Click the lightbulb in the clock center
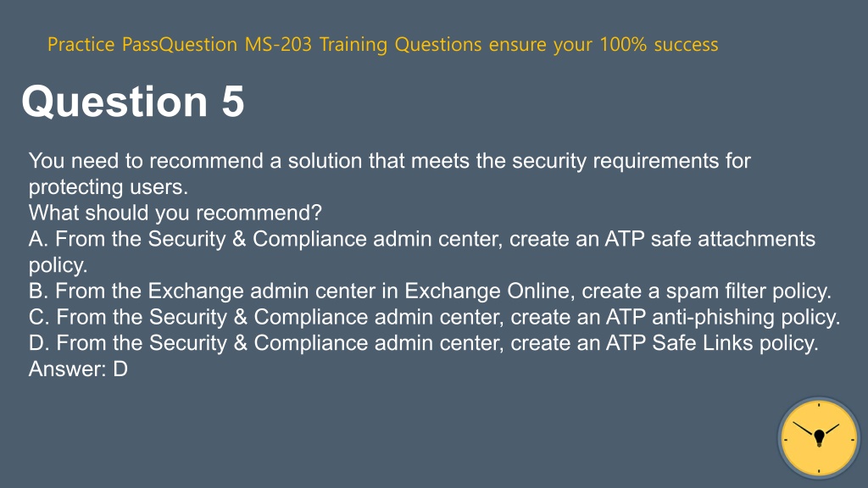This screenshot has height=488, width=868. pyautogui.click(x=820, y=438)
